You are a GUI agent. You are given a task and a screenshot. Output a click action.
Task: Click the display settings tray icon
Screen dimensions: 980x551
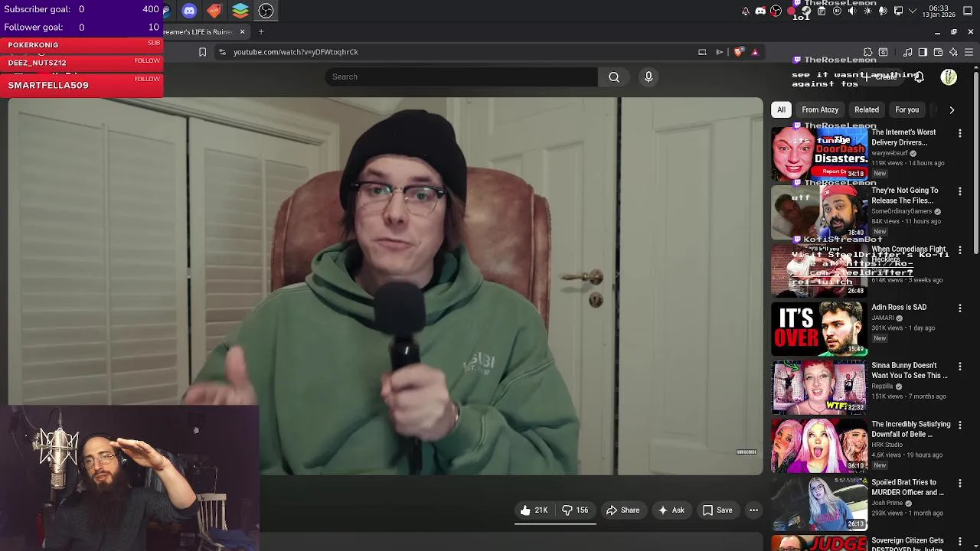(899, 11)
